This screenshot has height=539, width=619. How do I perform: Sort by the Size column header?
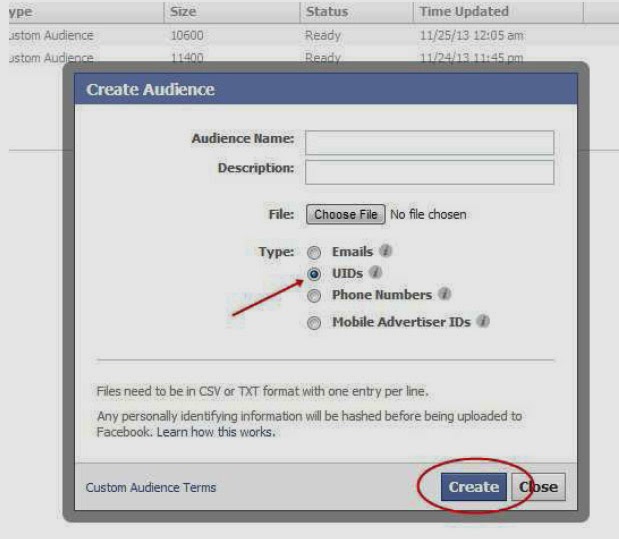[x=184, y=12]
